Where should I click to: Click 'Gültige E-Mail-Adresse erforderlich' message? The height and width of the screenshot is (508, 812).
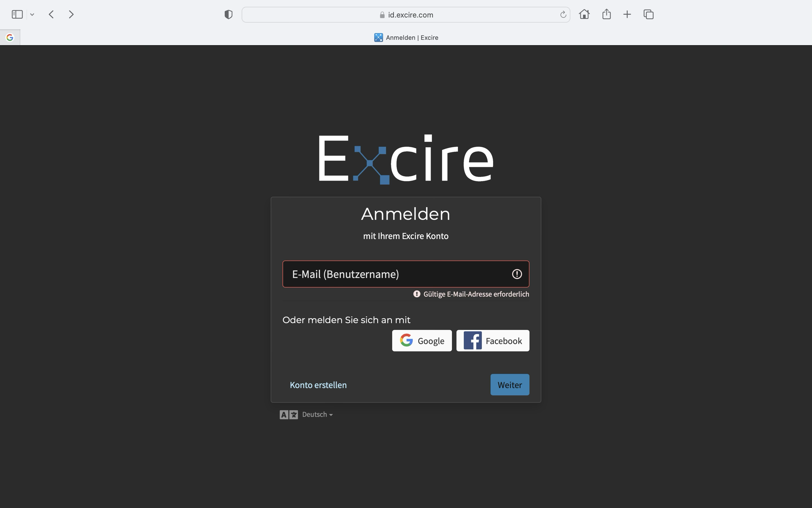[476, 294]
